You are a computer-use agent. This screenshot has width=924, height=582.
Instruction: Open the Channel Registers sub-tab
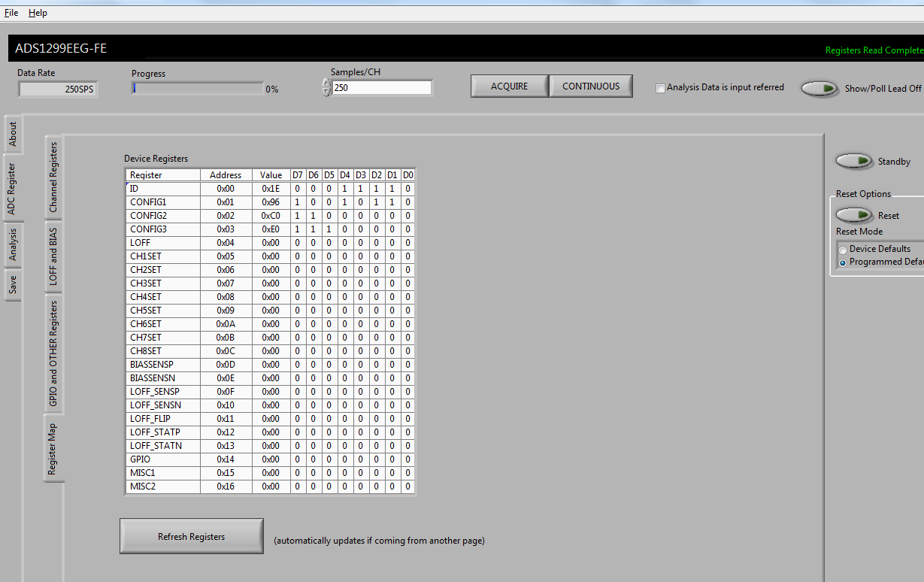pos(53,177)
